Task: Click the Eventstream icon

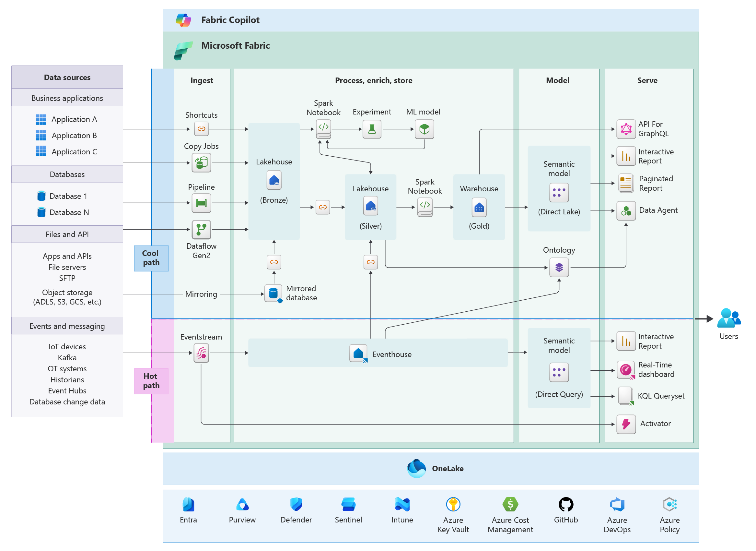Action: (201, 353)
